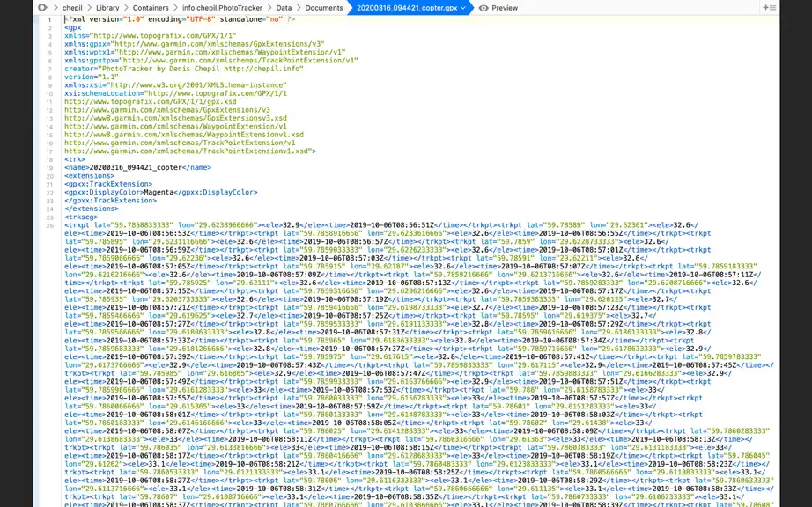Click the <gpx opening tag on line 2

(73, 27)
